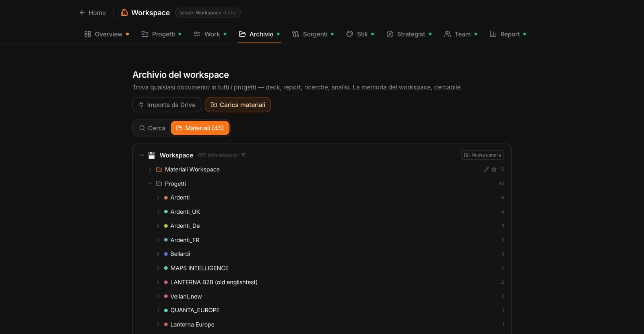Click the folder-plus icon in Nuova cartella
This screenshot has height=334, width=644.
click(x=467, y=155)
